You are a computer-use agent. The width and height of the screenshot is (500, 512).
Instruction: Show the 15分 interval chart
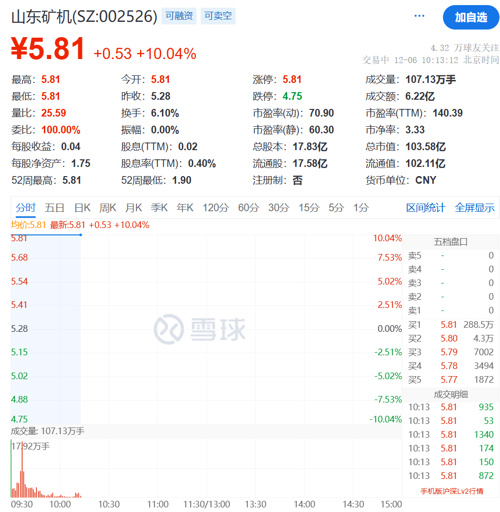click(x=309, y=208)
